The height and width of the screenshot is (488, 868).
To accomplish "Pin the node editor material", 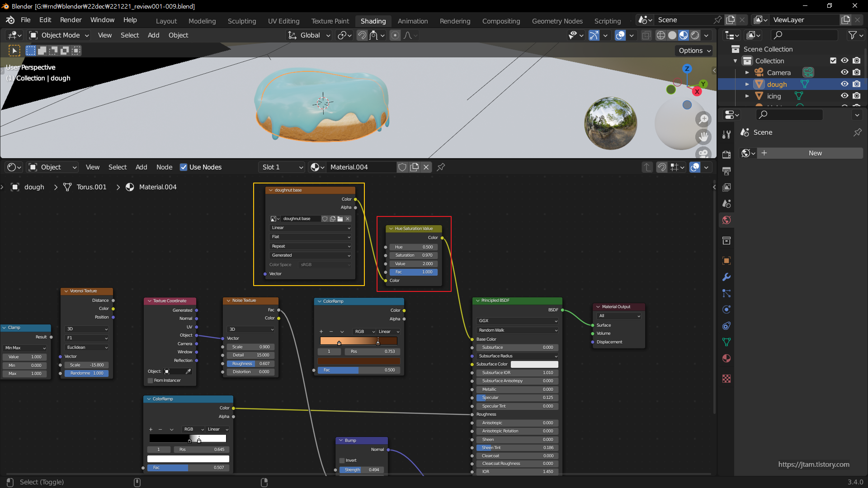I will pyautogui.click(x=441, y=167).
